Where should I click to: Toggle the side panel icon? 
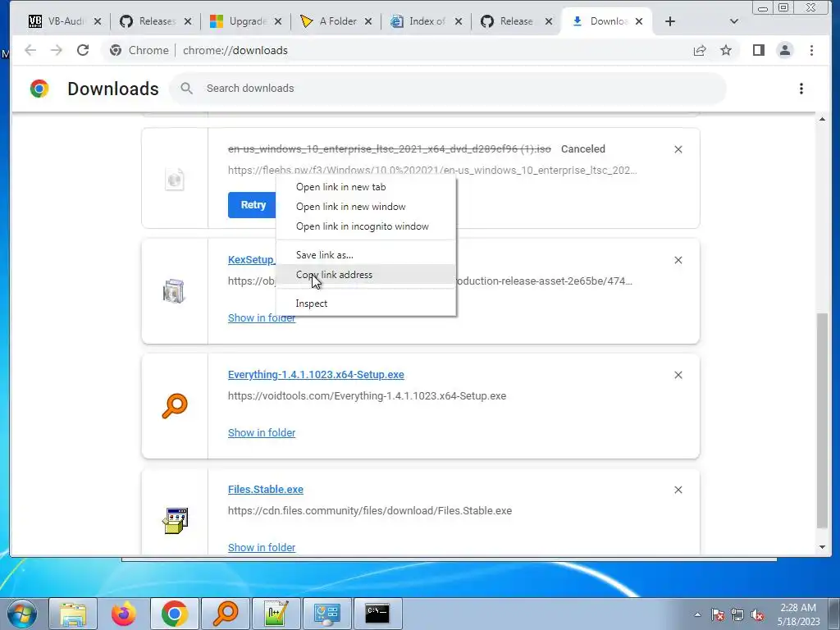click(759, 50)
